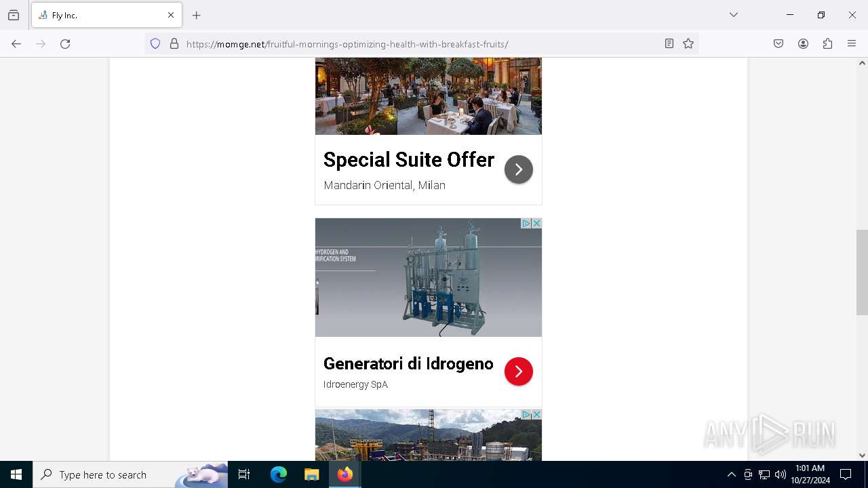Click the red arrow on the Idrogeno ad
This screenshot has height=488, width=868.
519,371
